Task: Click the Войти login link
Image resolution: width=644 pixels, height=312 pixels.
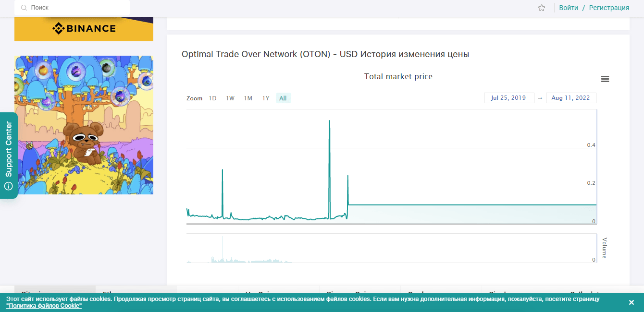Action: (569, 8)
